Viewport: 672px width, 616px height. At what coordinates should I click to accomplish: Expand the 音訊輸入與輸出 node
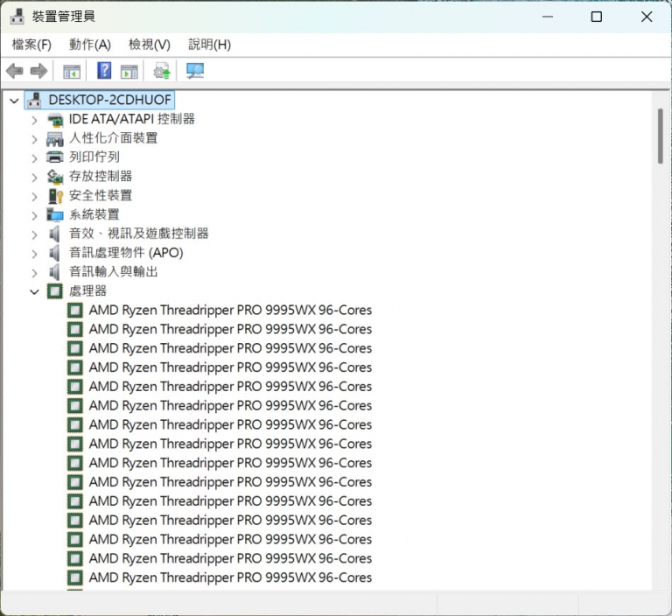[34, 272]
